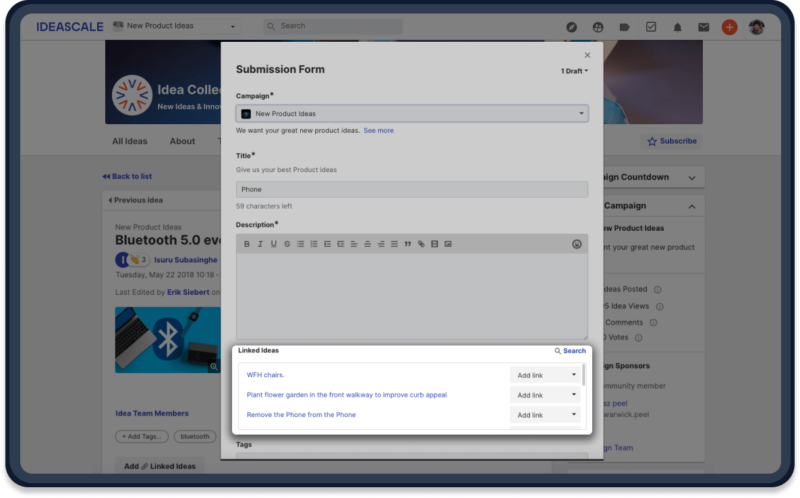Expand the Add link dropdown for WFH chairs
This screenshot has height=498, width=800.
click(545, 375)
